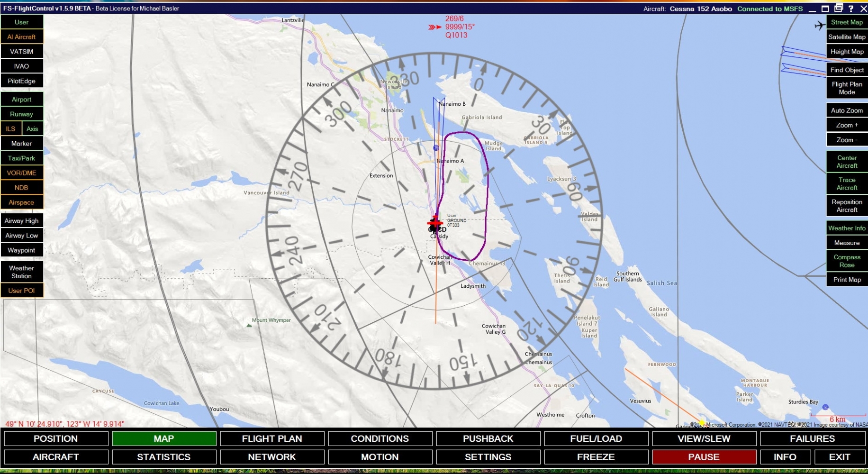Open the help question mark icon
Viewport: 868px width, 474px height.
point(851,9)
